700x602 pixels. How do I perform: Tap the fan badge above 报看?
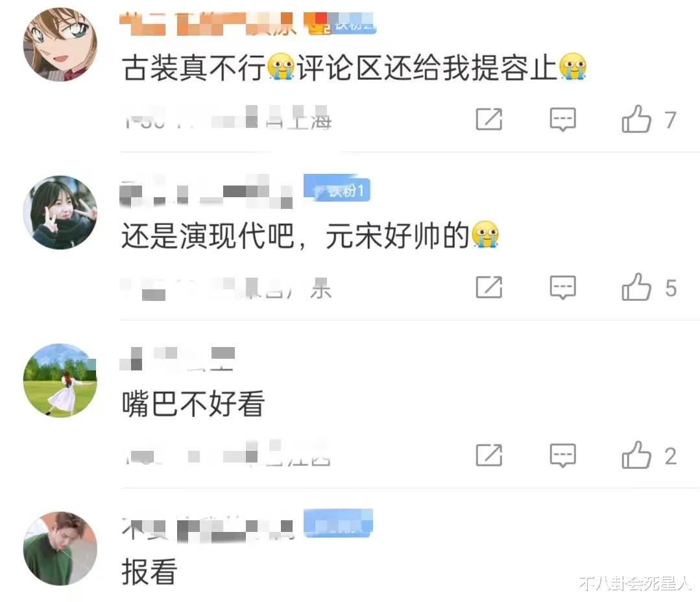tap(338, 523)
